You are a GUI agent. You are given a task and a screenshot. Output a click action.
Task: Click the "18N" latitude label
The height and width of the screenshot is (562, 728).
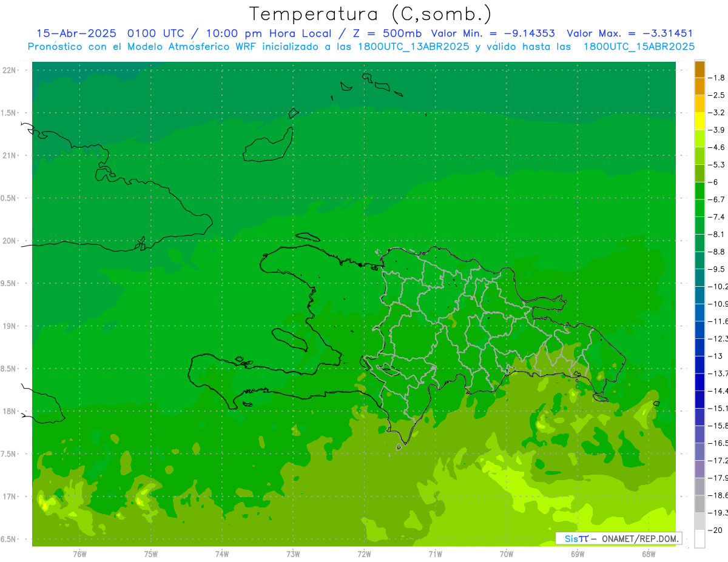point(10,411)
